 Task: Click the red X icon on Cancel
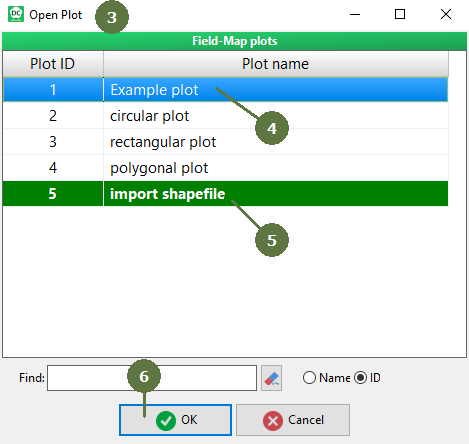(x=273, y=421)
